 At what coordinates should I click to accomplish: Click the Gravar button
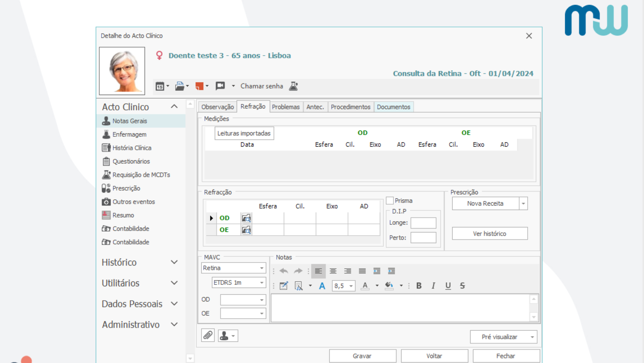pos(362,356)
